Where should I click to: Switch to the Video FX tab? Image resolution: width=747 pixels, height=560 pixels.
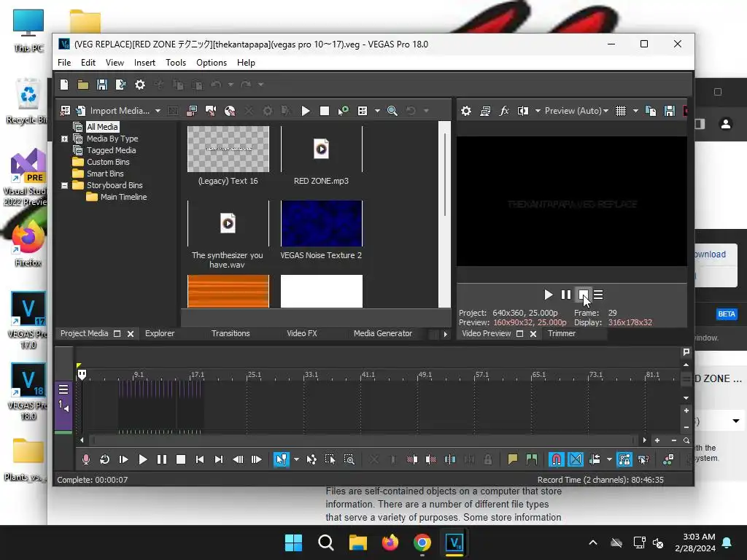301,333
